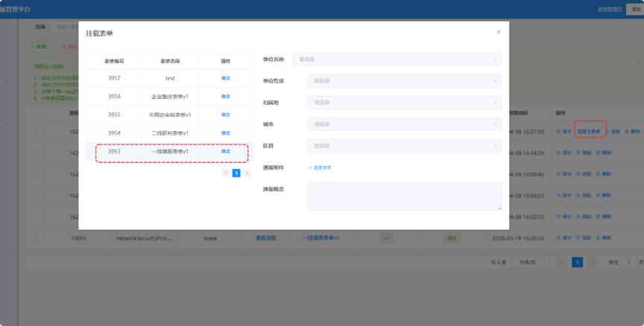644x326 pixels.
Task: Check the checkbox of the 16:06:03 row
Action: click(x=34, y=196)
